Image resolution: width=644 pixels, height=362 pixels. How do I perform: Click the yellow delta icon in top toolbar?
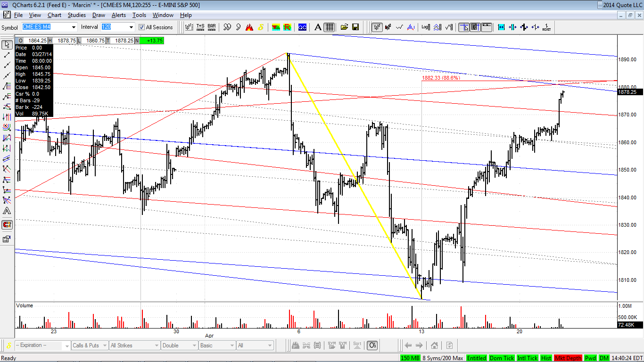(261, 27)
